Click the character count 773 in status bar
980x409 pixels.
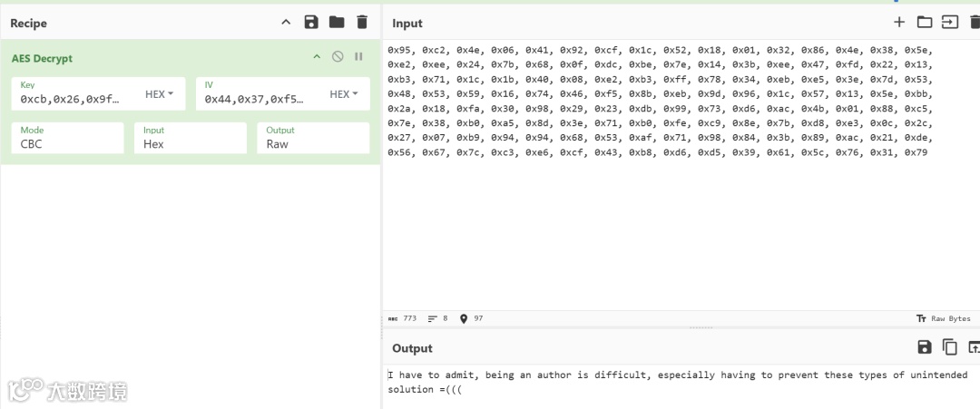(x=402, y=318)
